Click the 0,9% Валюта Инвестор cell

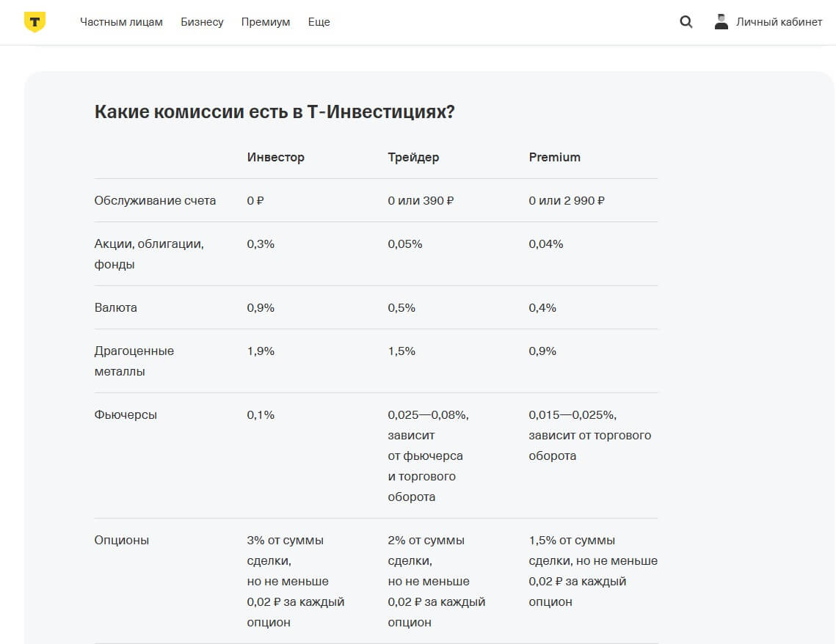coord(261,307)
